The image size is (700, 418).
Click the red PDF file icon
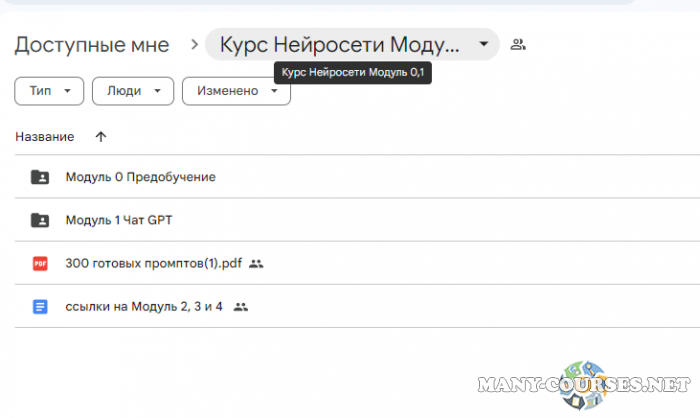click(40, 263)
